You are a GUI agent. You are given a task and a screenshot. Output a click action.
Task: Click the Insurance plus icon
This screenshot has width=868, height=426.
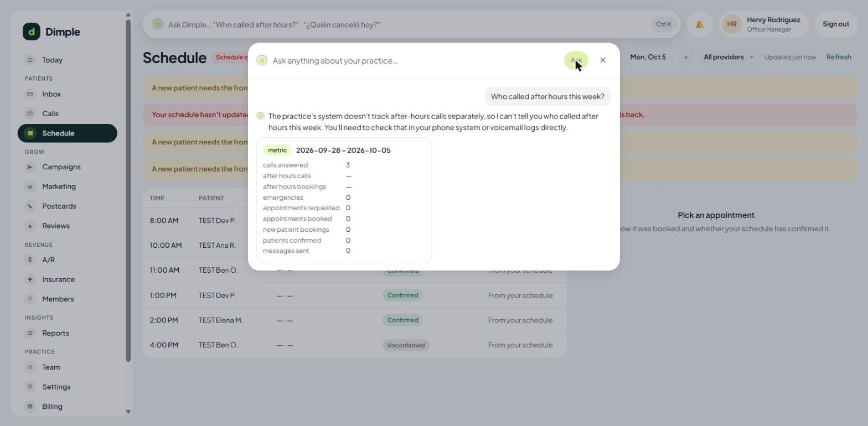pyautogui.click(x=30, y=279)
